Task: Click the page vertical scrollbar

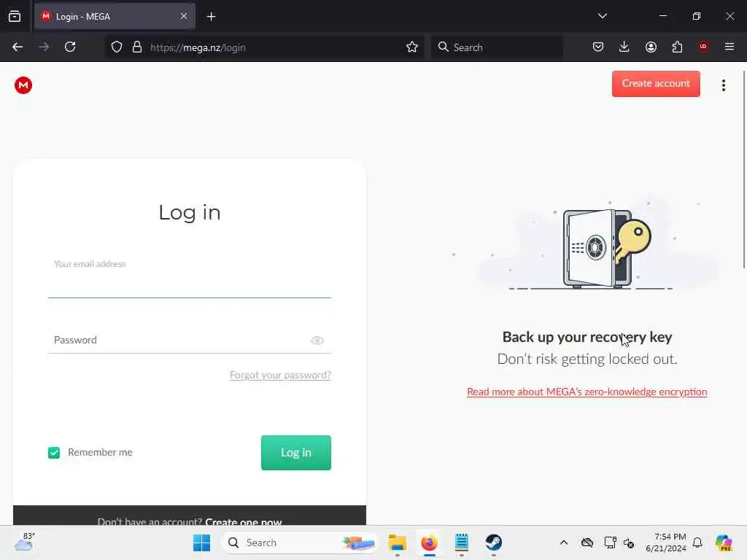Action: pyautogui.click(x=743, y=169)
